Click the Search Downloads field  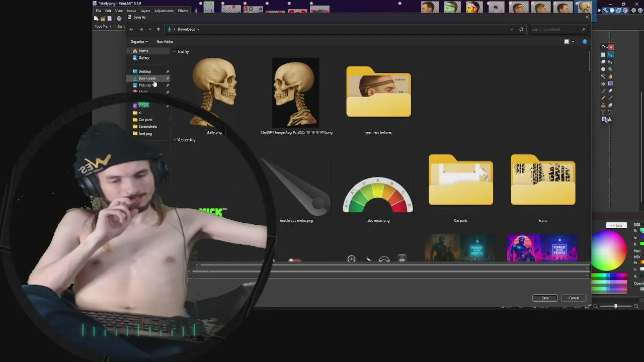(558, 29)
